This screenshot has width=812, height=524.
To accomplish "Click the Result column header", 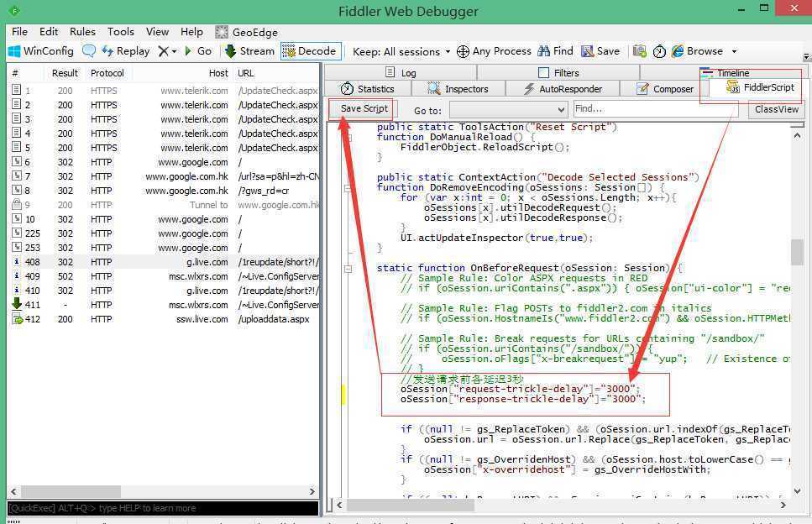I will coord(65,73).
